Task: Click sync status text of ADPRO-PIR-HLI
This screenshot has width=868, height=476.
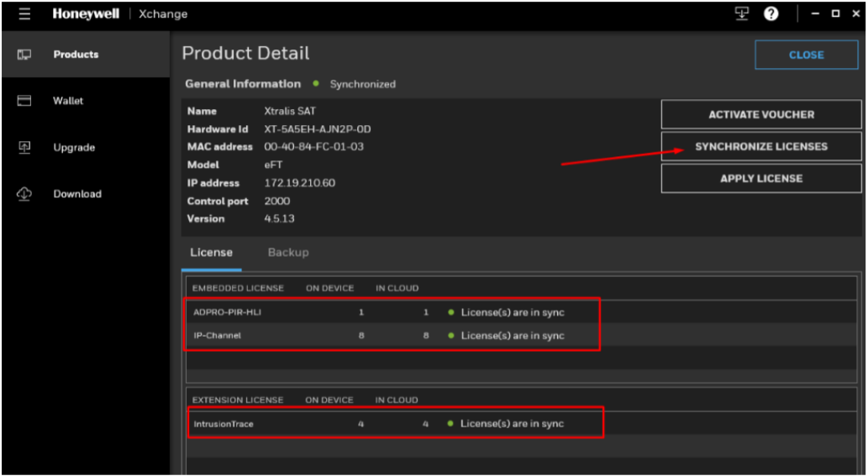Action: click(513, 312)
